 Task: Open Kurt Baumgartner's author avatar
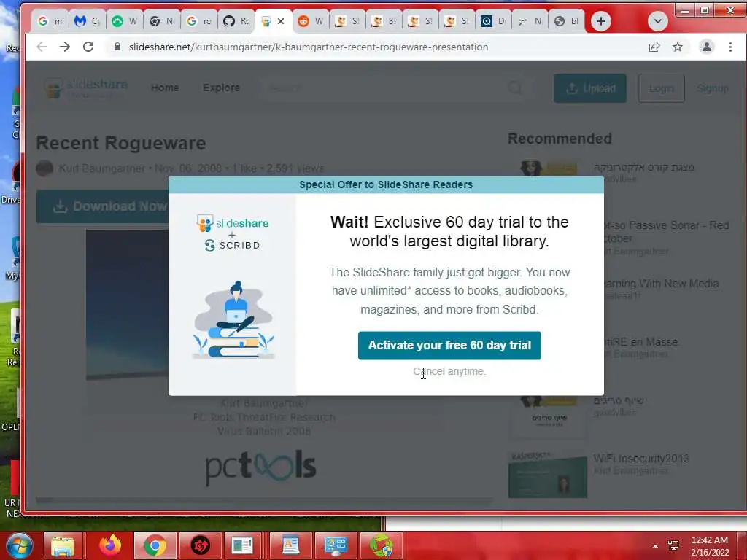coord(44,168)
